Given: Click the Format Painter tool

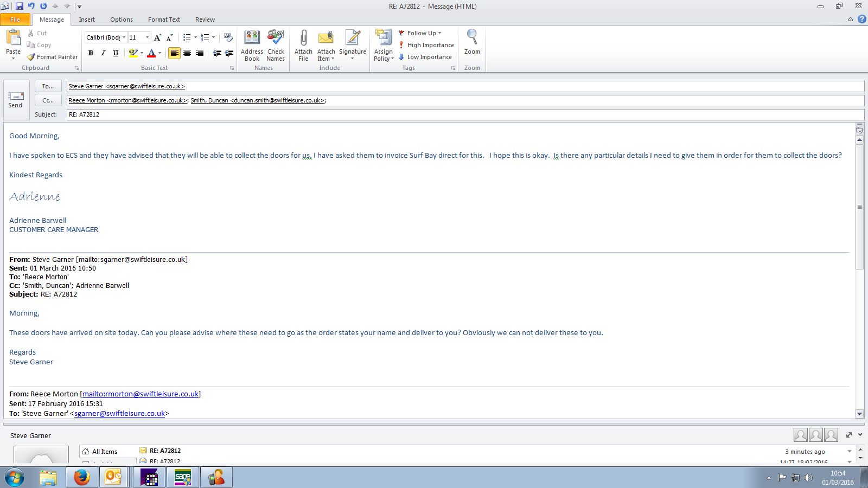Looking at the screenshot, I should (53, 57).
